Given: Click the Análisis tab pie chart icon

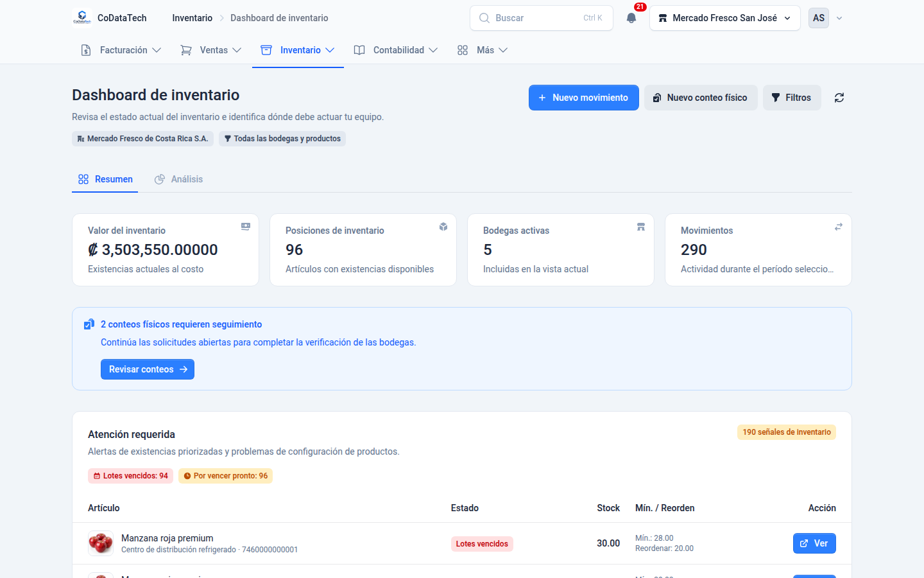Looking at the screenshot, I should pos(160,179).
